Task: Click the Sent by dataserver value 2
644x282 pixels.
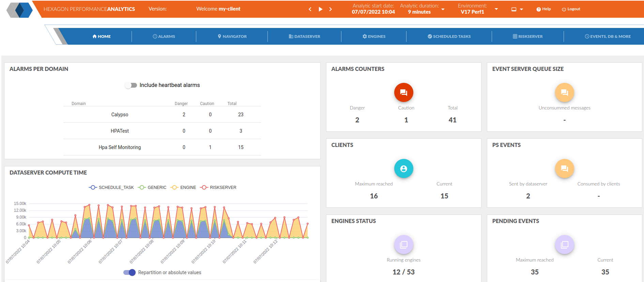Action: [x=528, y=196]
